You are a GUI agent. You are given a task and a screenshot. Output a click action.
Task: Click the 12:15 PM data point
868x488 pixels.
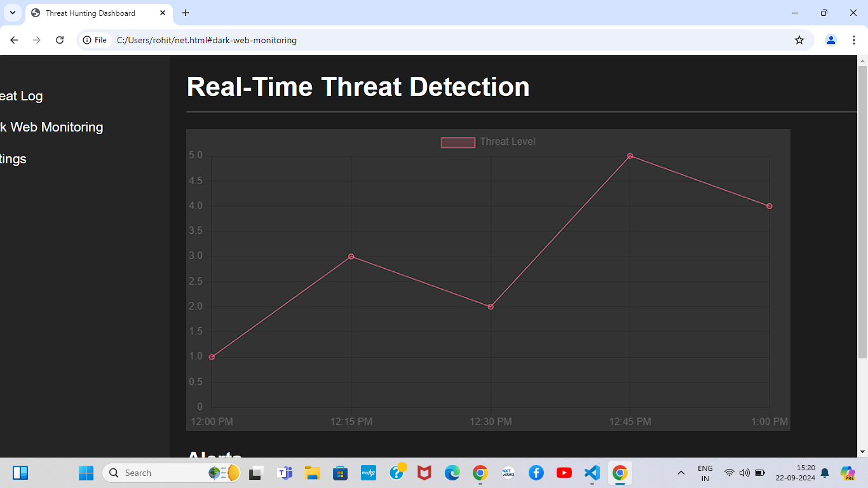click(x=351, y=257)
